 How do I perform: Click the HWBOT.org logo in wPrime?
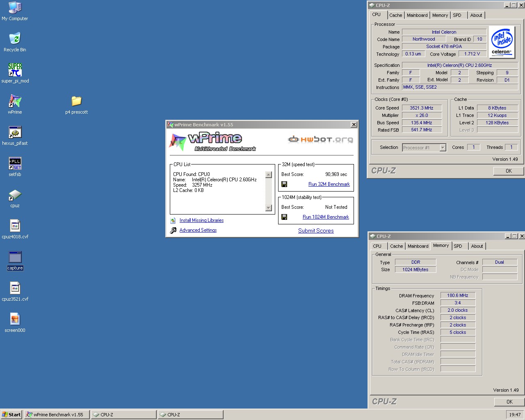[320, 139]
